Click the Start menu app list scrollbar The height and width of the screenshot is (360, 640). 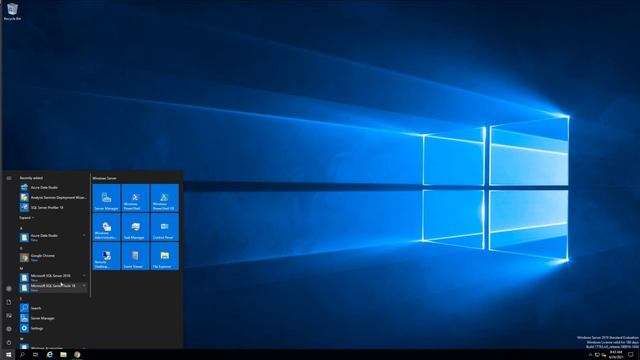[x=90, y=235]
